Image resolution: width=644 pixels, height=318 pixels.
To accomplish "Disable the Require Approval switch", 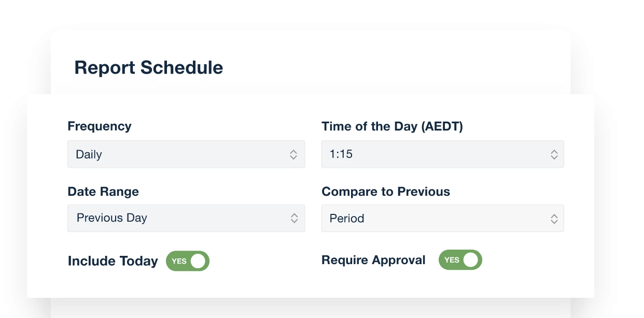I will click(x=460, y=260).
